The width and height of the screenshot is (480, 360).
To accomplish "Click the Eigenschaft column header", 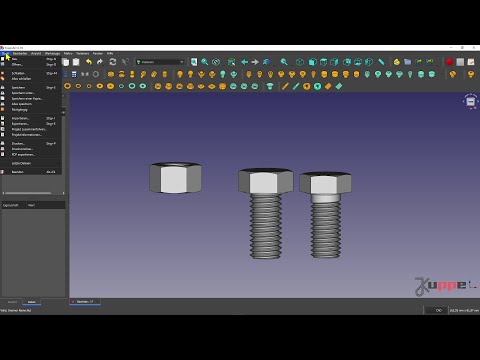I will tap(13, 205).
